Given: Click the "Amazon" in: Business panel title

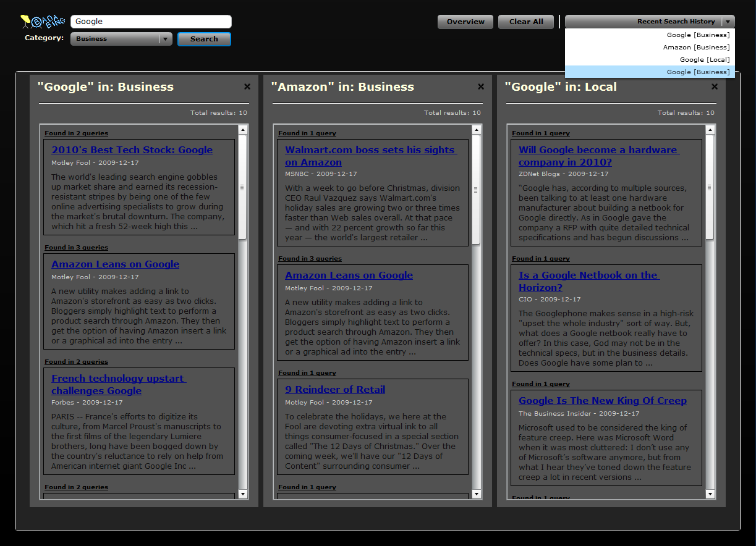Looking at the screenshot, I should coord(342,87).
